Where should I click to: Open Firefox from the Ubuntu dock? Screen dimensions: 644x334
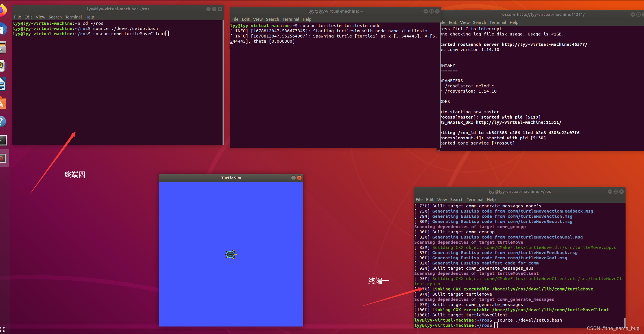click(2, 10)
